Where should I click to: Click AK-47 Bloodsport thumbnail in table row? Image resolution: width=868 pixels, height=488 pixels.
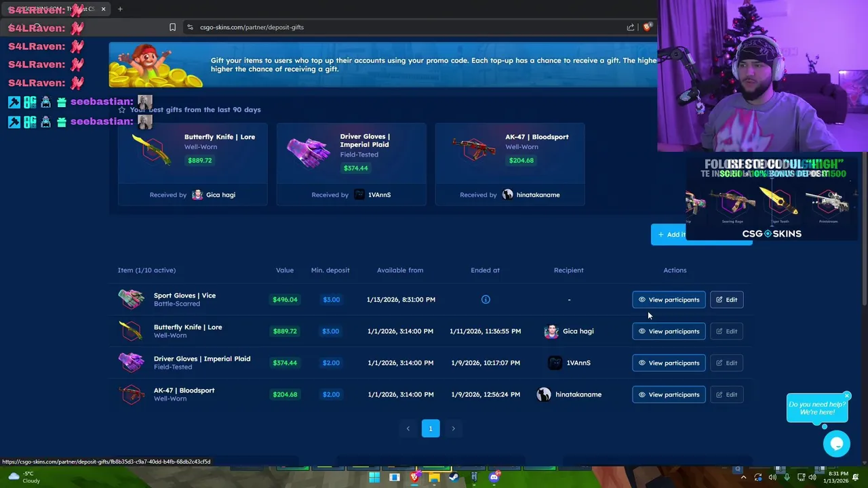click(x=131, y=394)
